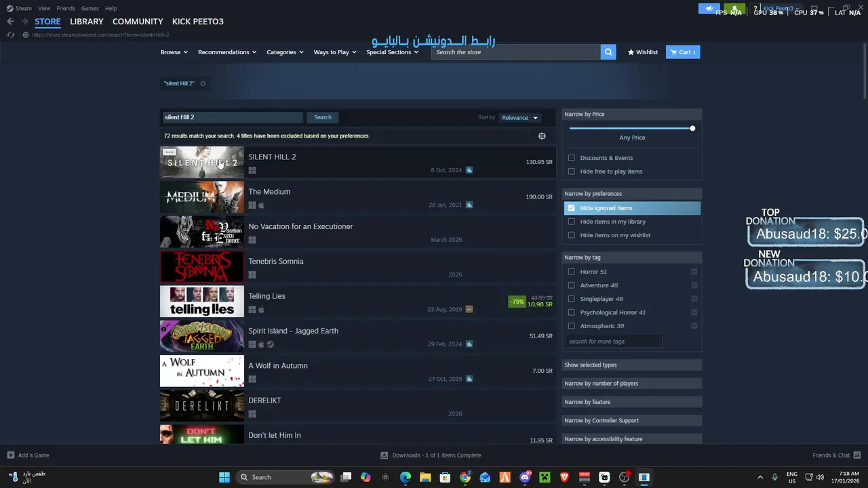Open the Browse dropdown menu
This screenshot has width=868, height=488.
pos(174,52)
